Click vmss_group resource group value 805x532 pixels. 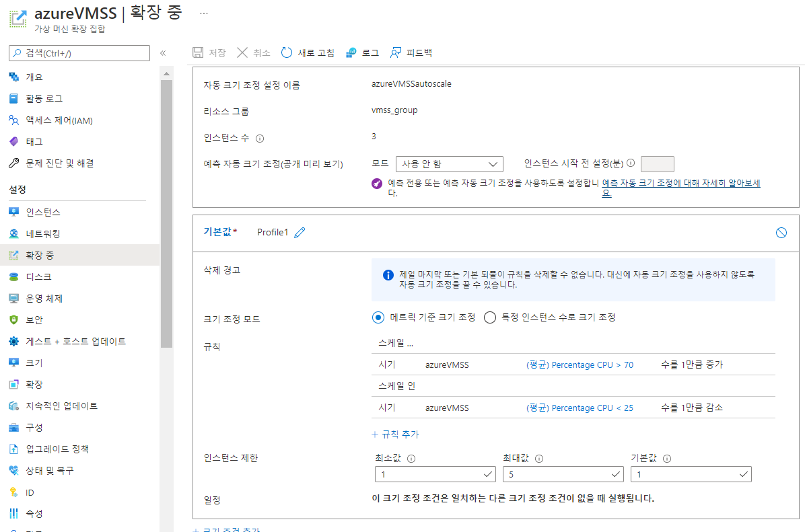tap(394, 110)
